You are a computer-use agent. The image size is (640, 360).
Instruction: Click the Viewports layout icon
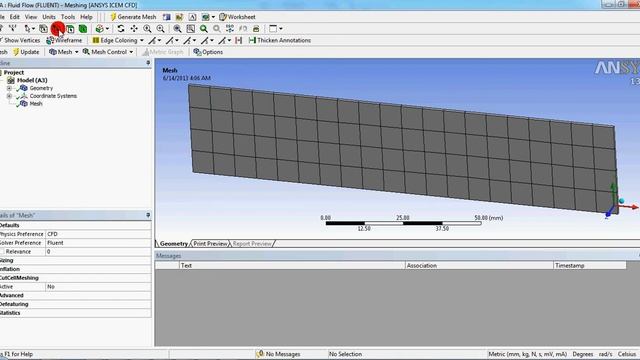[273, 29]
